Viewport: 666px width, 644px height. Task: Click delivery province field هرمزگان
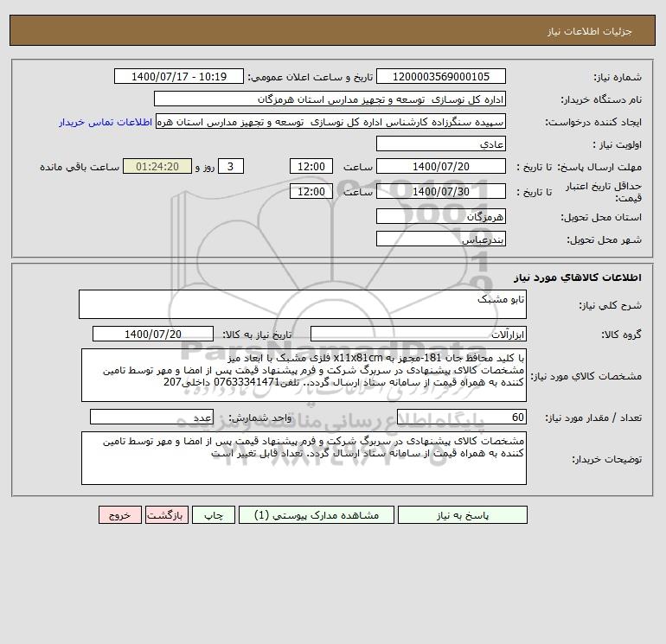[x=441, y=216]
